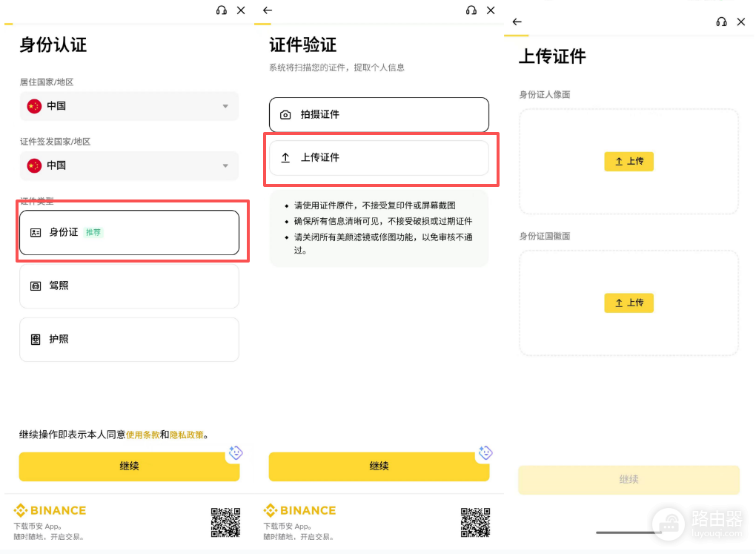Click China flag in 证件签发国家/地区 field
The height and width of the screenshot is (554, 756).
tap(34, 165)
